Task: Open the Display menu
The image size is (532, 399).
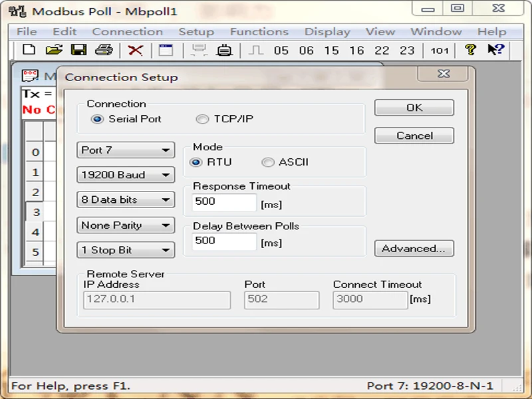Action: pyautogui.click(x=327, y=31)
